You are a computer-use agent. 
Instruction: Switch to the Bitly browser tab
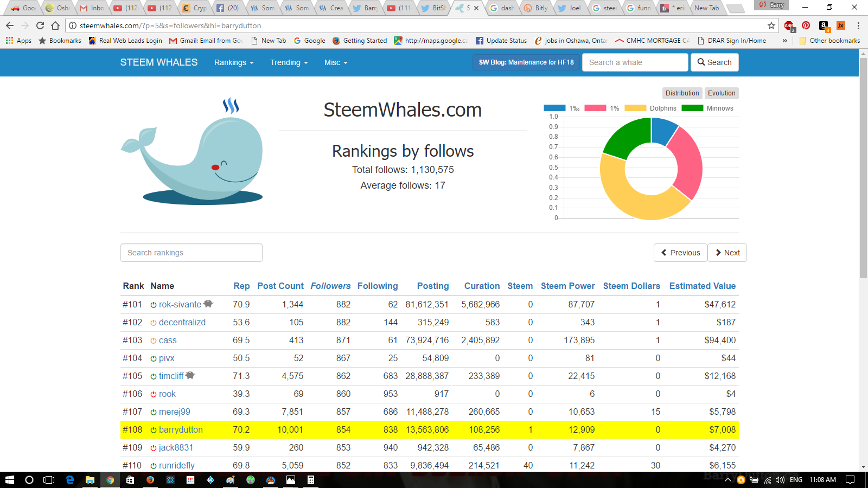[536, 8]
